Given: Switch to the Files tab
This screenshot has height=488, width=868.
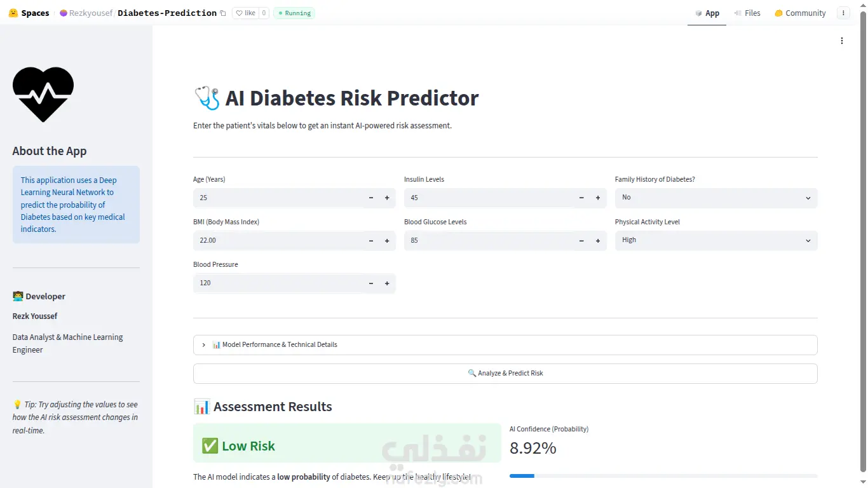Looking at the screenshot, I should (x=747, y=13).
